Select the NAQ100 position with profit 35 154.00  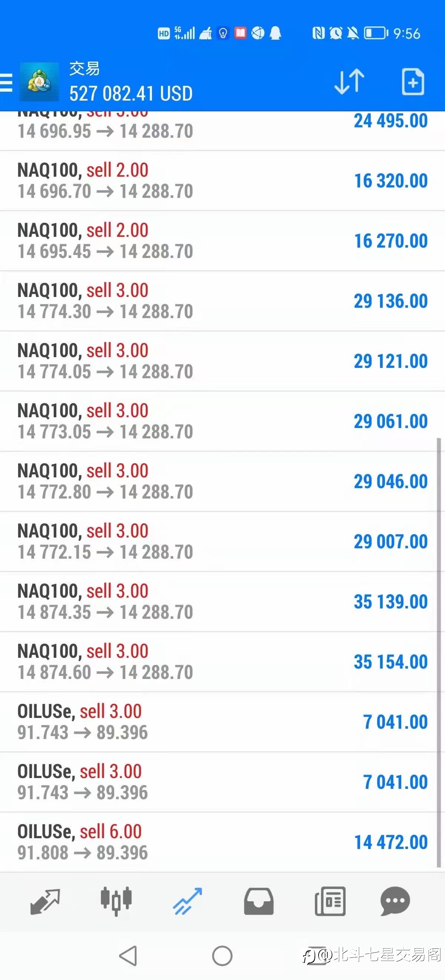click(x=222, y=662)
